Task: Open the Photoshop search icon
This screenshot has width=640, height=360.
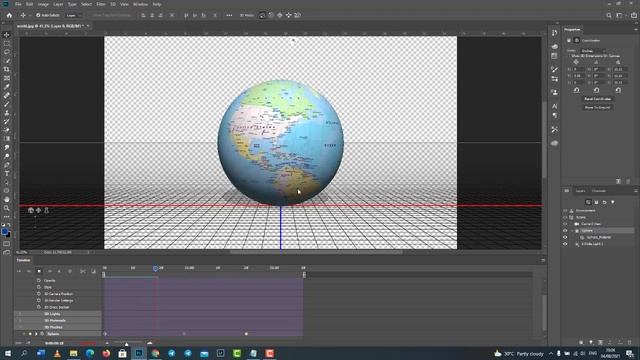Action: pos(609,15)
